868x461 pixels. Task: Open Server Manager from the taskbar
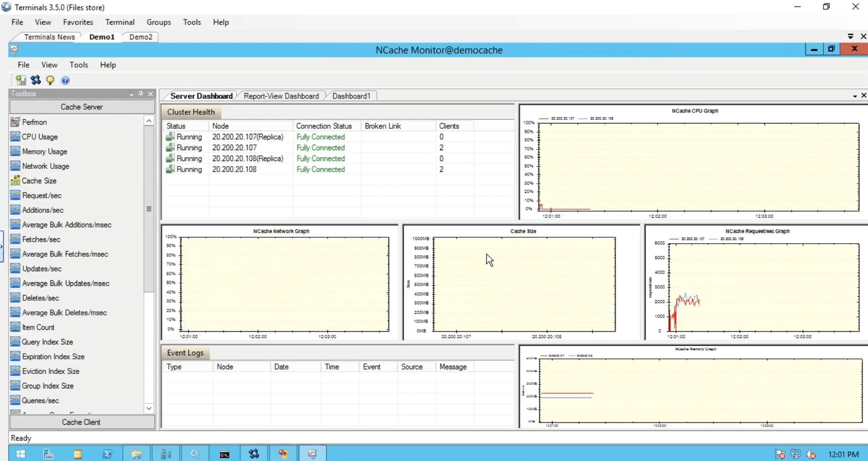tap(49, 454)
